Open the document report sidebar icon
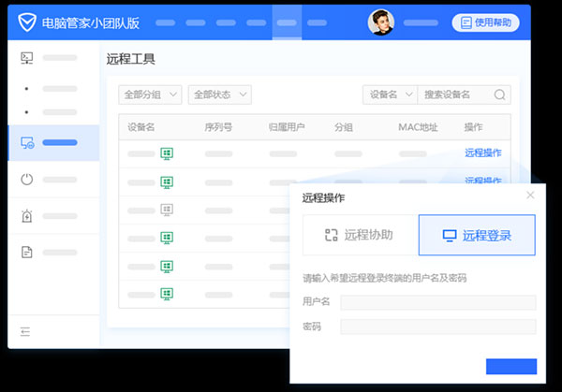 [27, 252]
